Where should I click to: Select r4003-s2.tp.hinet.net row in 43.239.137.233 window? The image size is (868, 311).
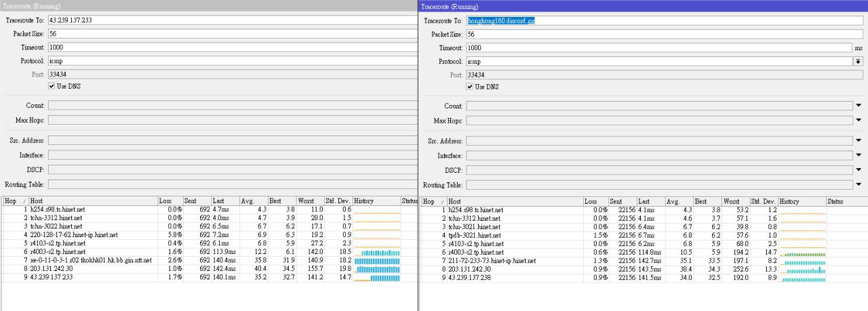[x=210, y=251]
